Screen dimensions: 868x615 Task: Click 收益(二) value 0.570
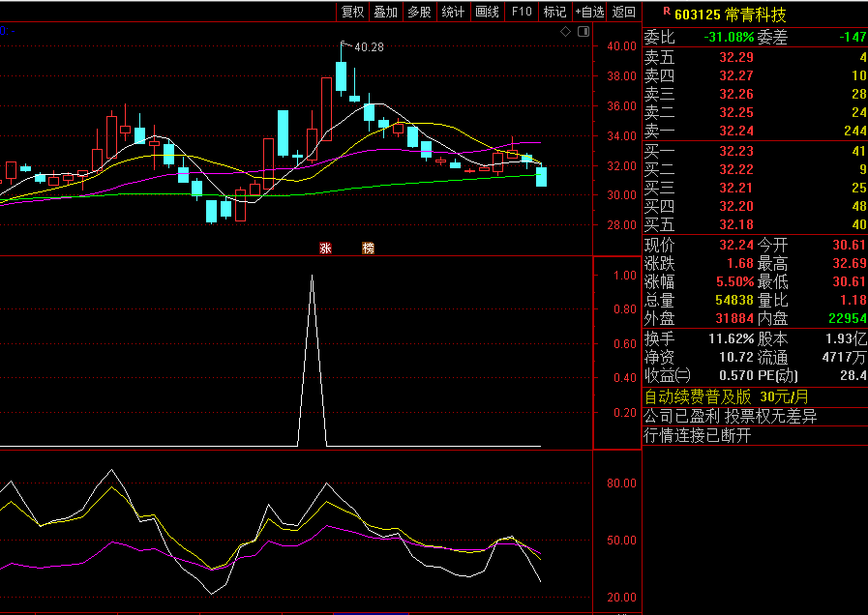tap(736, 375)
